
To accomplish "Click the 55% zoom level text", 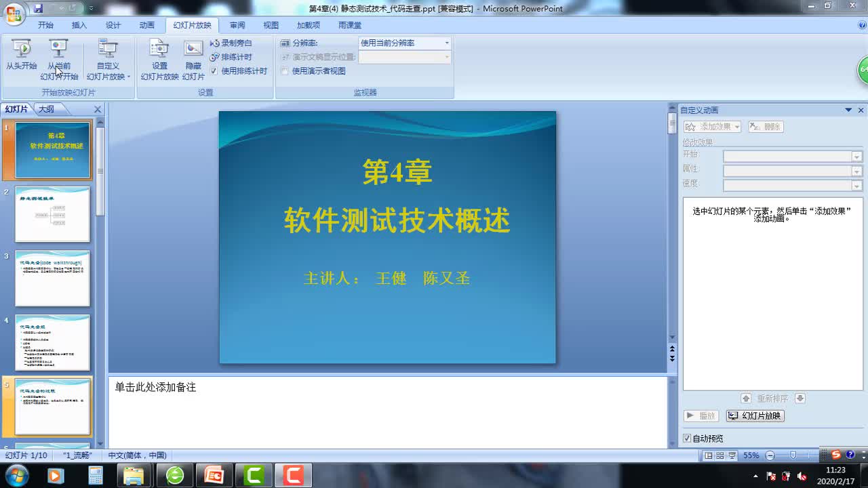I will coord(751,455).
